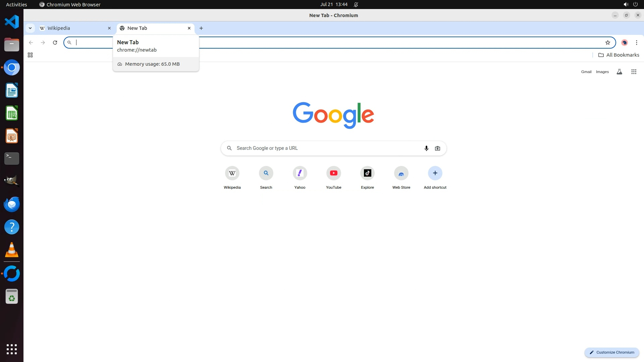Open Search Labs flask icon

pyautogui.click(x=619, y=72)
